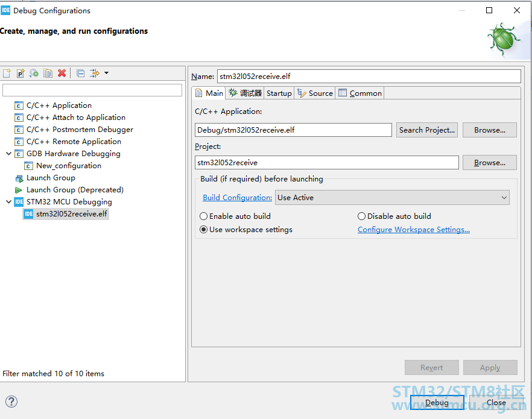Open the filter launch configurations icon
This screenshot has width=532, height=419.
click(95, 73)
